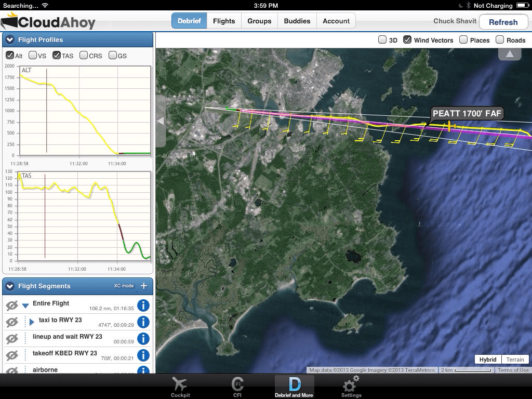Add a segment using the plus control
Image resolution: width=532 pixels, height=399 pixels.
144,286
